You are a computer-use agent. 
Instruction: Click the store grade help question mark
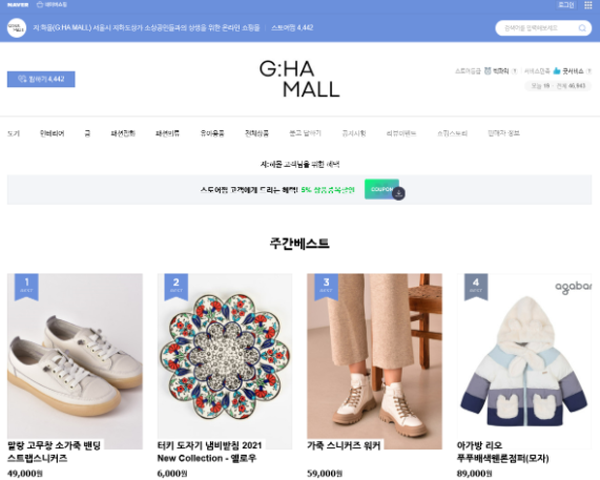tap(515, 71)
